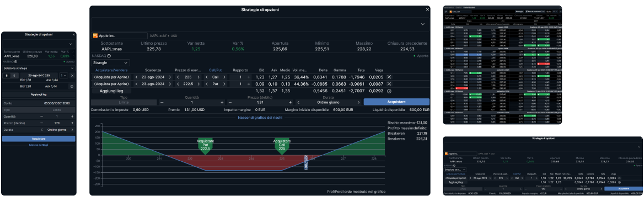Screen dimensions: 644x201
Task: Increase Quantità with plus in large dialog
Action: [x=222, y=102]
